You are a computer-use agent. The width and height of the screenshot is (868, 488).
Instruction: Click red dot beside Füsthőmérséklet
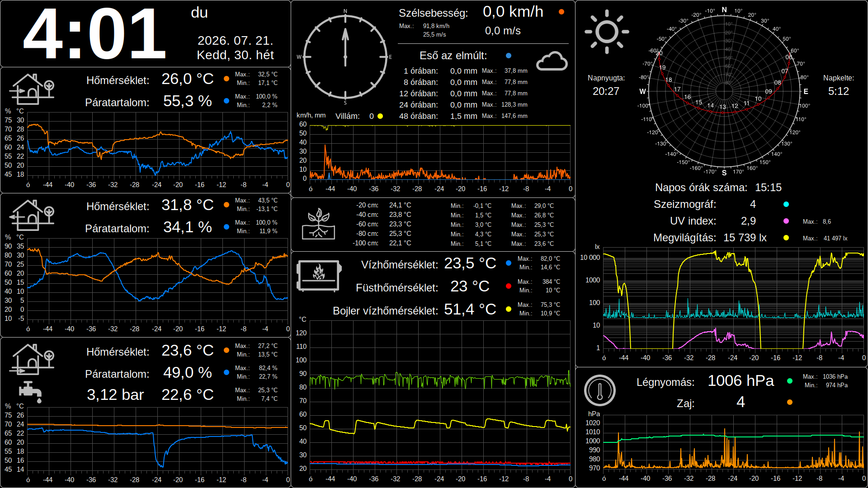point(509,286)
